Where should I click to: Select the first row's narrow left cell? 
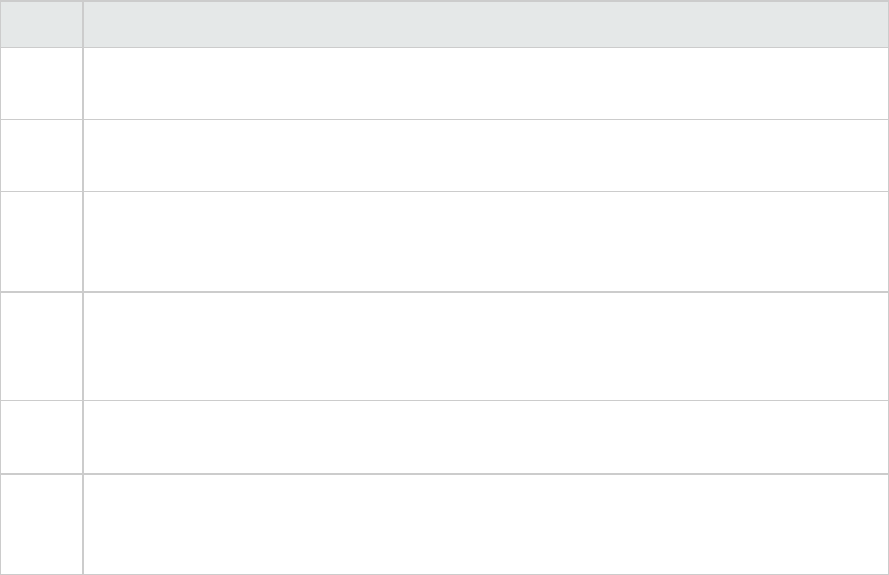(x=41, y=84)
